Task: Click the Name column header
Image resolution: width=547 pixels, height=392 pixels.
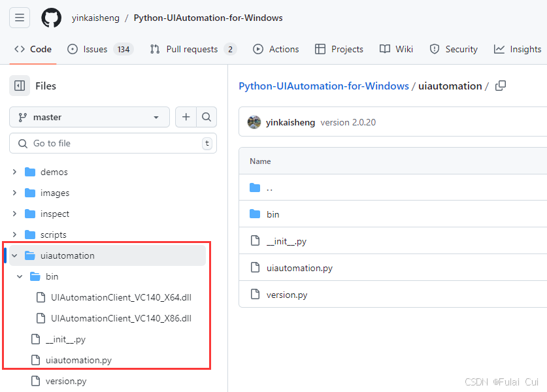Action: tap(260, 161)
